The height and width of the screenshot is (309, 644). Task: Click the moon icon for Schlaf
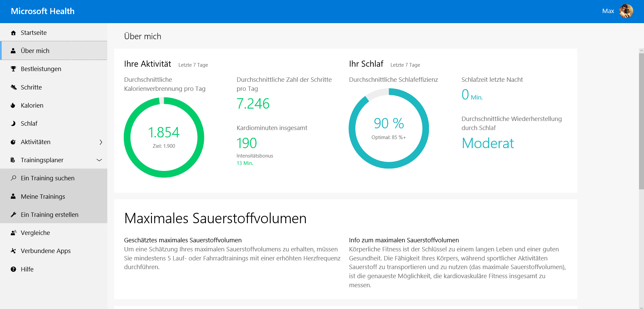click(13, 123)
